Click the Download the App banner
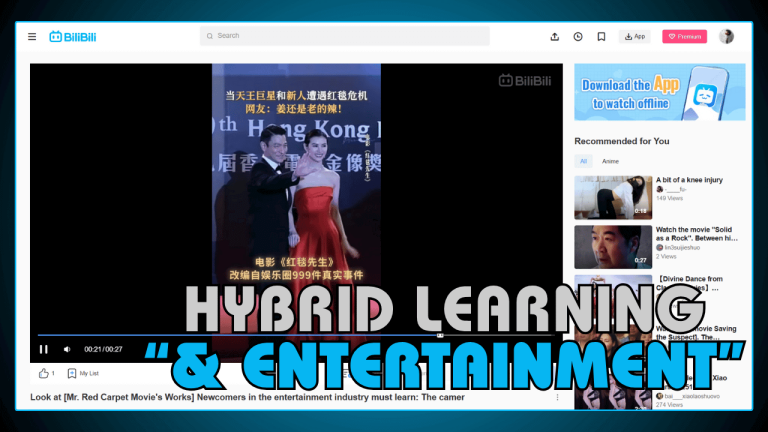The image size is (768, 432). 659,92
